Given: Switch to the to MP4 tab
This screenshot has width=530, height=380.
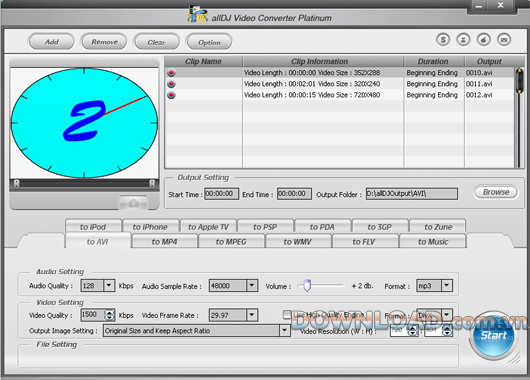Looking at the screenshot, I should point(164,241).
